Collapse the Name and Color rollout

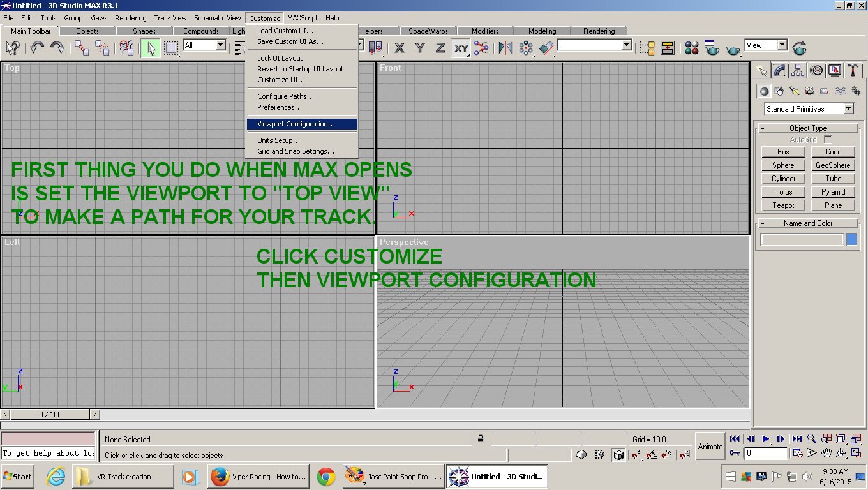[807, 223]
